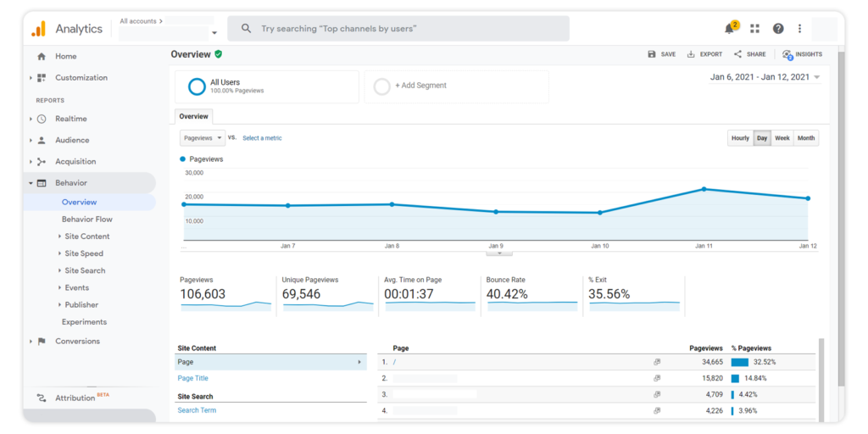Open the notifications bell icon
This screenshot has width=868, height=434.
point(729,29)
